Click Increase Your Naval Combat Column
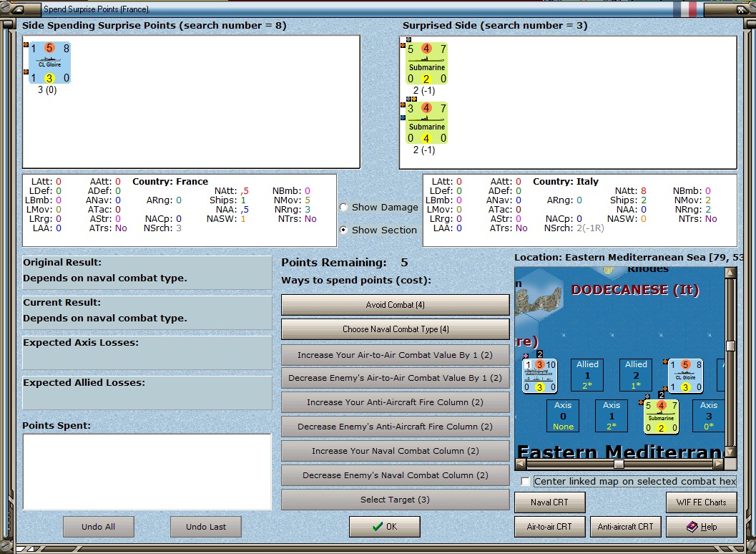Image resolution: width=756 pixels, height=554 pixels. coord(396,451)
